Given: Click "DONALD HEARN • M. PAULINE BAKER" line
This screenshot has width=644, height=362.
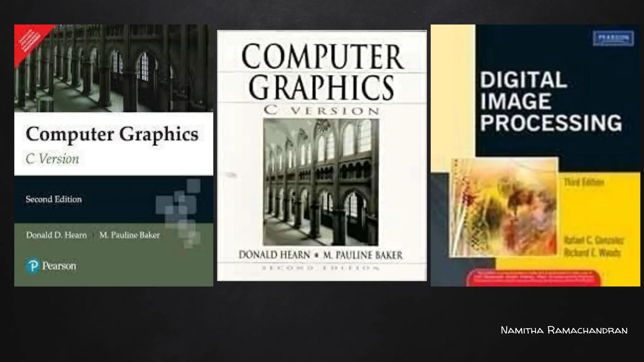Looking at the screenshot, I should tap(320, 255).
